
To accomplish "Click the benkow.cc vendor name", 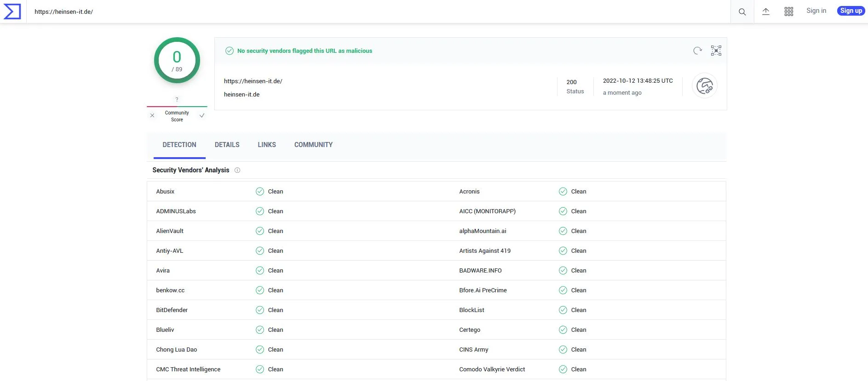I will pos(170,290).
